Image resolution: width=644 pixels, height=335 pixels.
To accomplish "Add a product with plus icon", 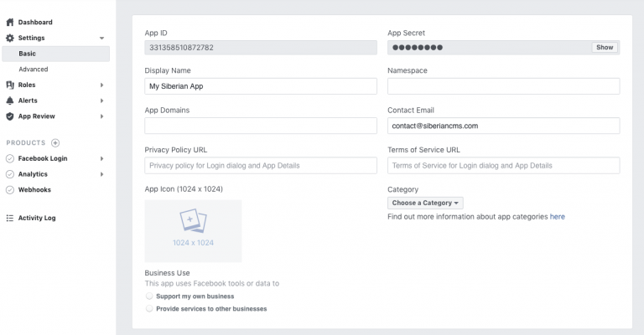I will coord(55,143).
